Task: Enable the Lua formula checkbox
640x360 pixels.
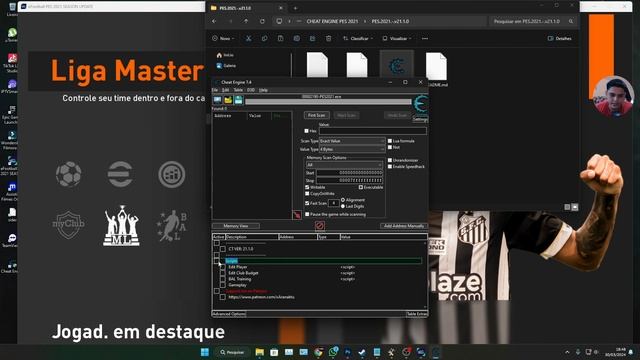Action: (x=390, y=141)
